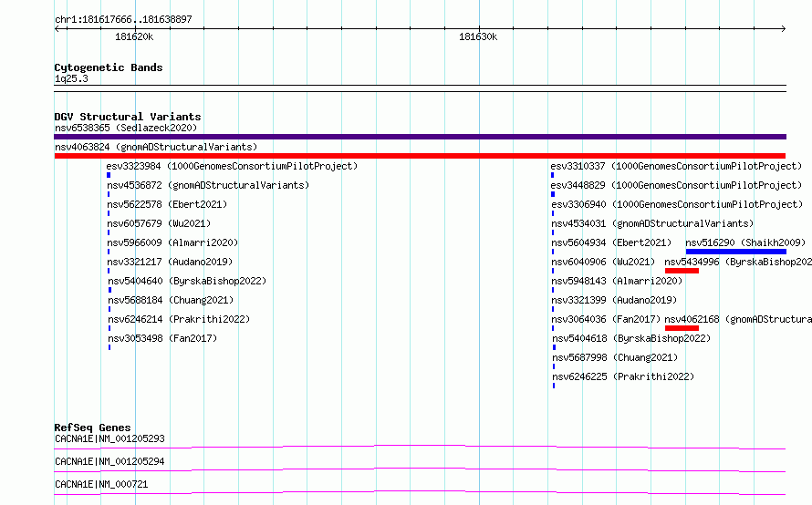Click the 181630k ruler position label
812x505 pixels.
tap(478, 36)
